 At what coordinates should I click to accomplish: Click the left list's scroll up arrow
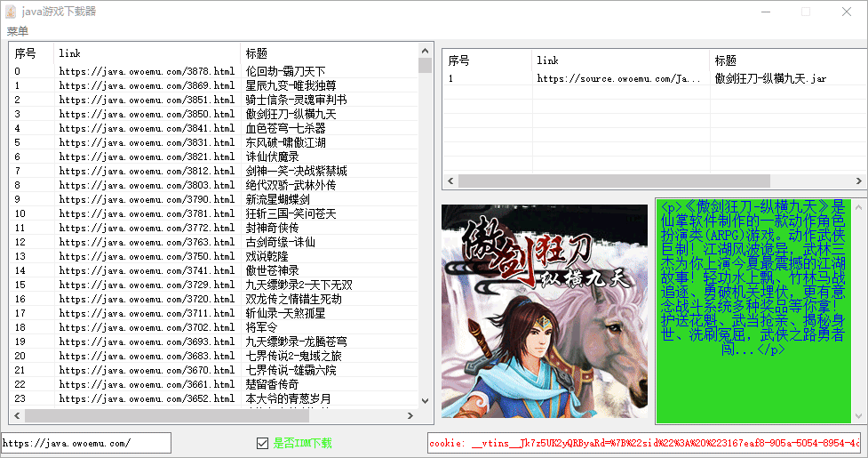[426, 51]
